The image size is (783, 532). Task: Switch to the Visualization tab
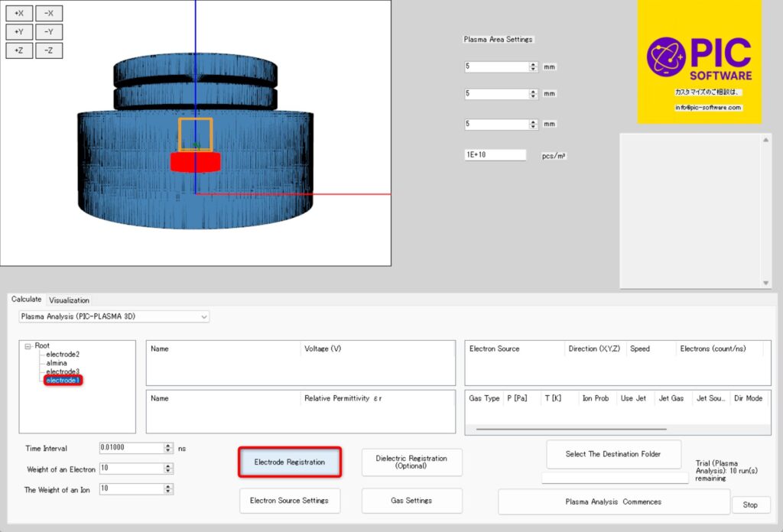[69, 300]
